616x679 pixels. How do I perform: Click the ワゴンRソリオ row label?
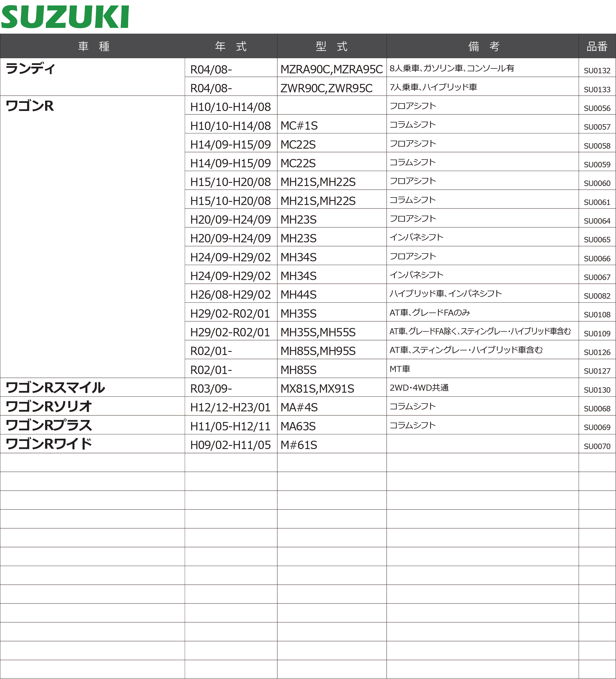(49, 406)
